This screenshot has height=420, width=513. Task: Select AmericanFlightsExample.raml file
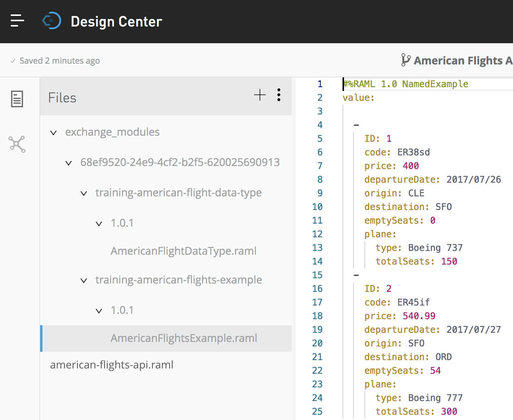[x=184, y=338]
